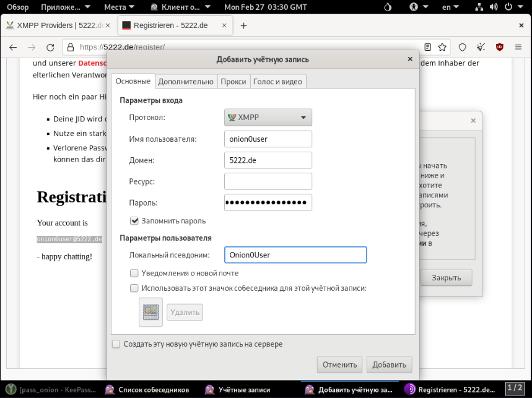
Task: Click the uBlock Origin extension icon
Action: point(499,47)
